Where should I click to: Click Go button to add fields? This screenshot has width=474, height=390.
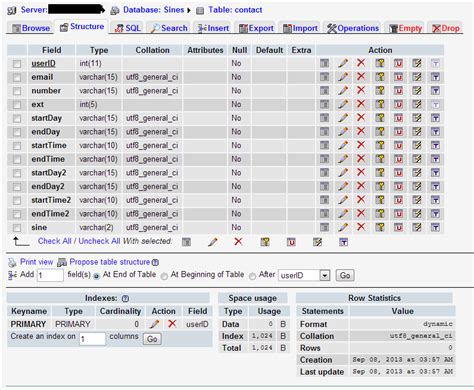tap(345, 275)
